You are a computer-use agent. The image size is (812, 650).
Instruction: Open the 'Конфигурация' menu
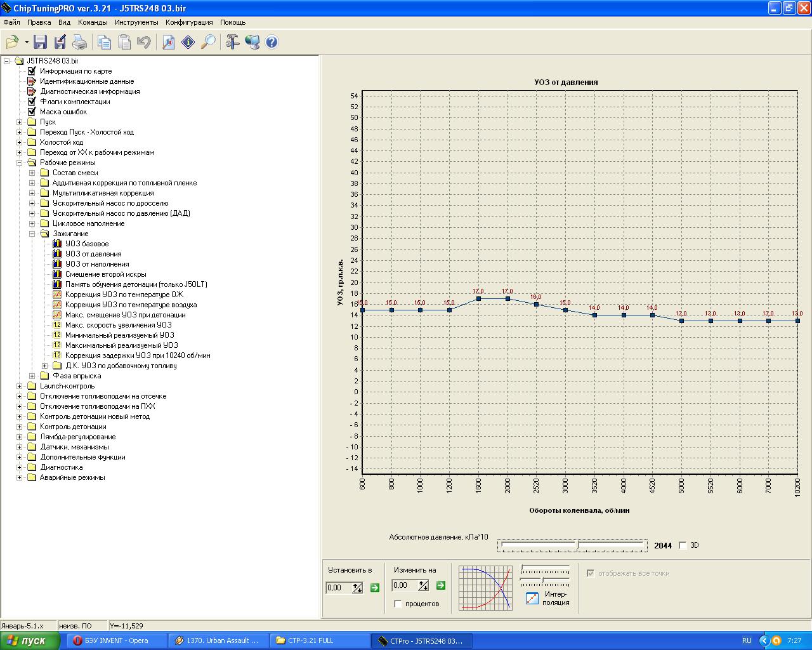pos(189,22)
